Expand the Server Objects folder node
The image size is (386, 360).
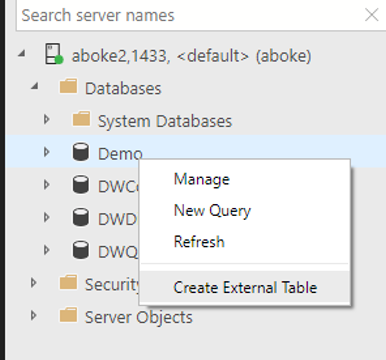click(34, 315)
